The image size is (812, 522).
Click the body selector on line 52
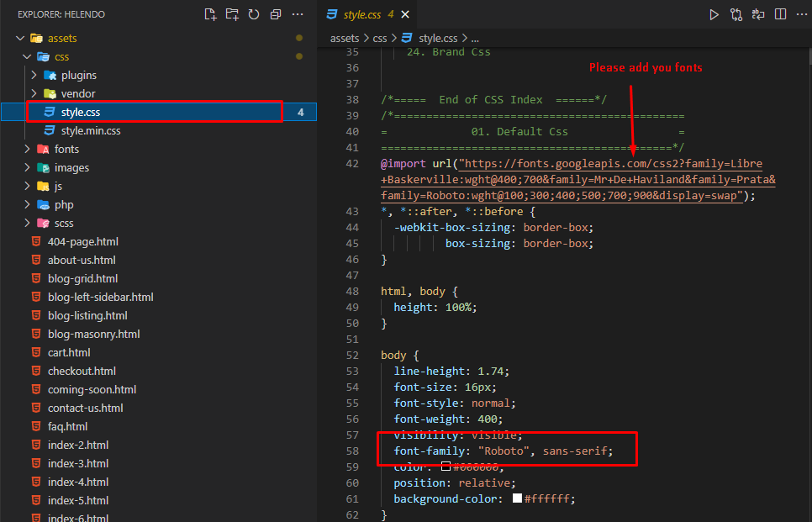[393, 356]
